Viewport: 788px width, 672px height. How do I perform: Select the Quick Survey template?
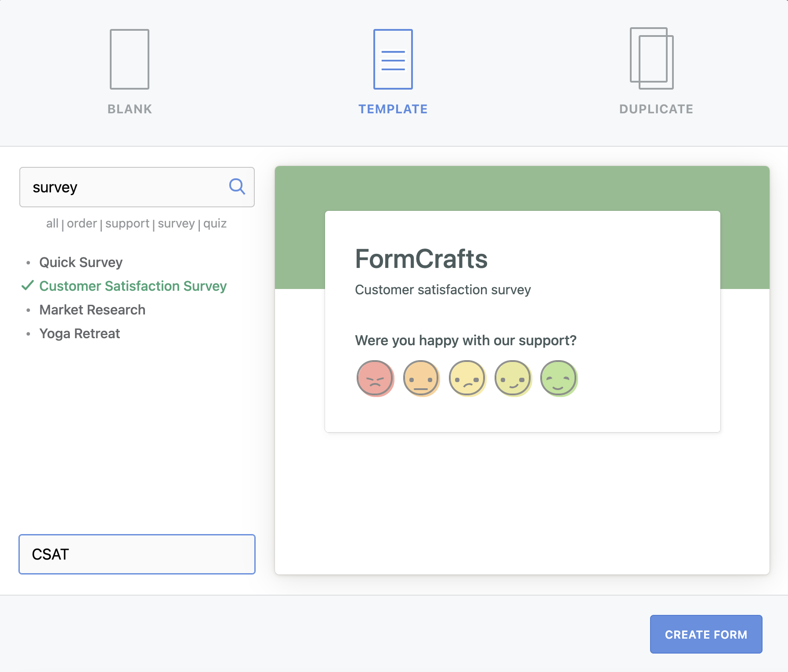pyautogui.click(x=81, y=262)
